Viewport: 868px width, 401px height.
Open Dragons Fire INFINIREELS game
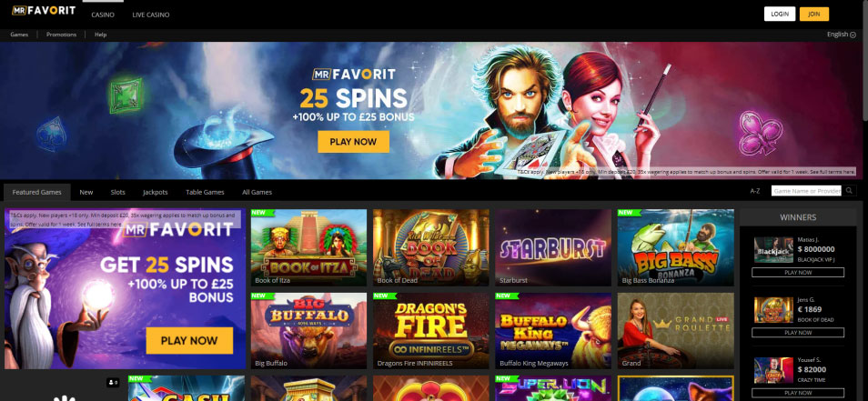tap(430, 331)
